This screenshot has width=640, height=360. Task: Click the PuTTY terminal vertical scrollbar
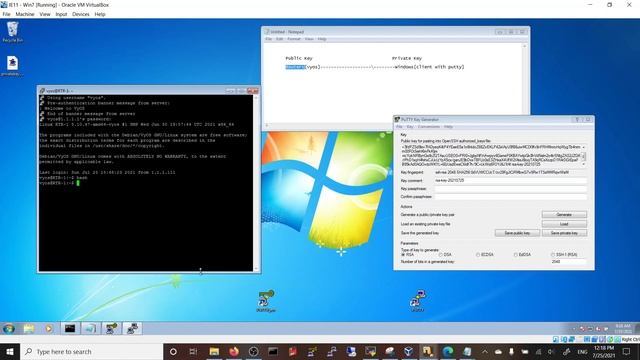click(256, 183)
